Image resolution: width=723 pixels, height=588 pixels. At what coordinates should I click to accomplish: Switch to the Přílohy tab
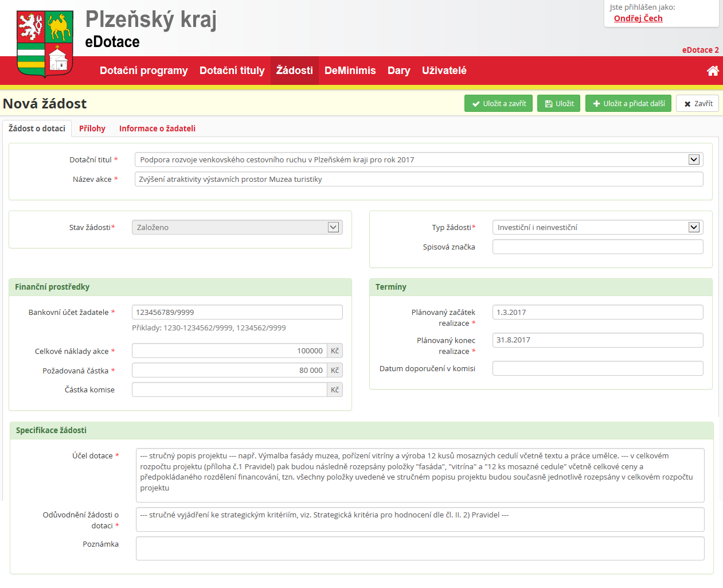(92, 128)
